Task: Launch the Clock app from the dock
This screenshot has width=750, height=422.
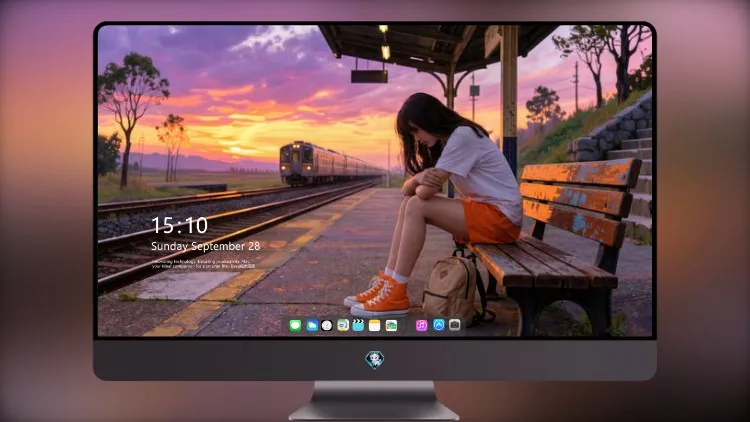Action: point(327,326)
